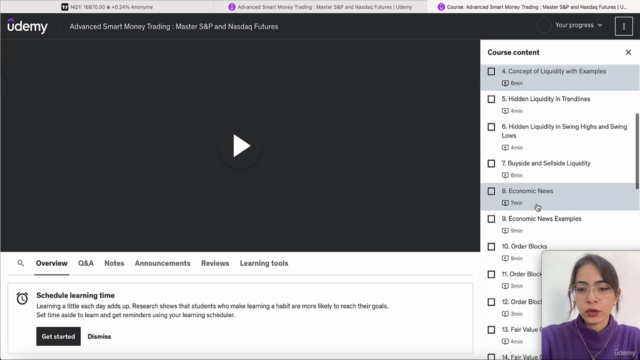
Task: Close the Course content panel
Action: point(628,52)
